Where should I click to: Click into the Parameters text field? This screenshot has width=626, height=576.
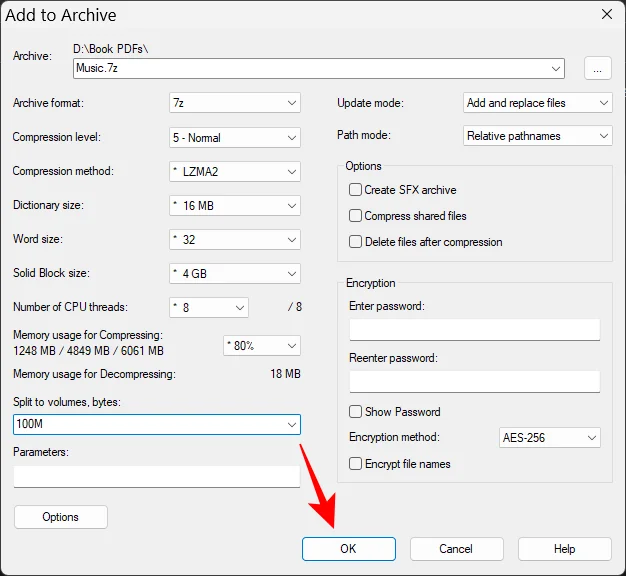tap(157, 477)
